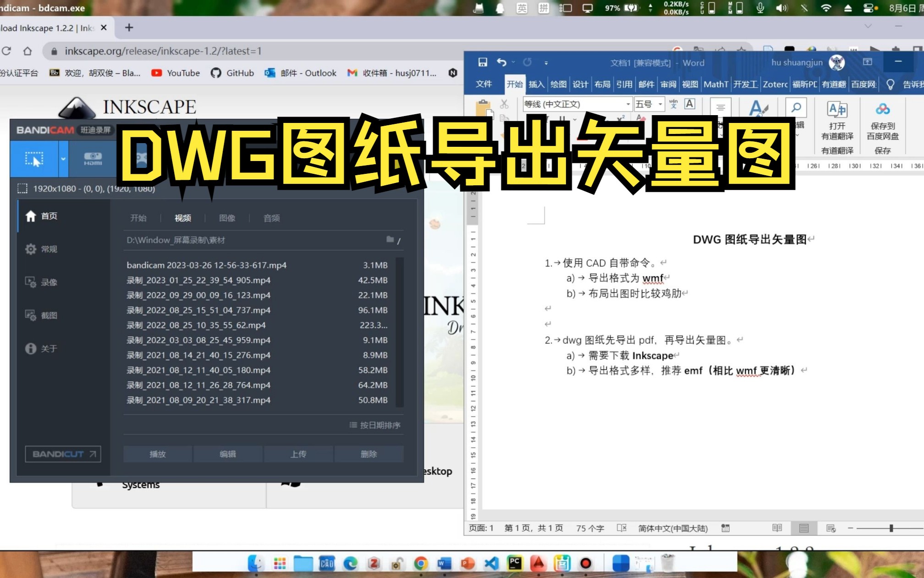Click the Word save icon in quick access toolbar

[483, 62]
